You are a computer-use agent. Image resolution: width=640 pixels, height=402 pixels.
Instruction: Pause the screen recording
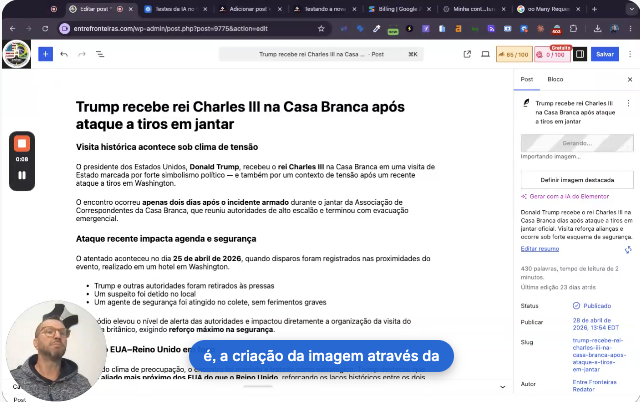click(x=22, y=175)
